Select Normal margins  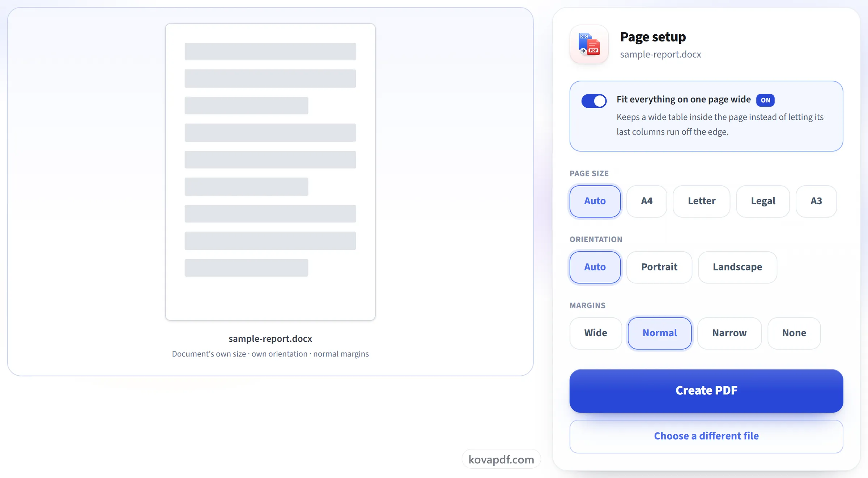pyautogui.click(x=660, y=333)
